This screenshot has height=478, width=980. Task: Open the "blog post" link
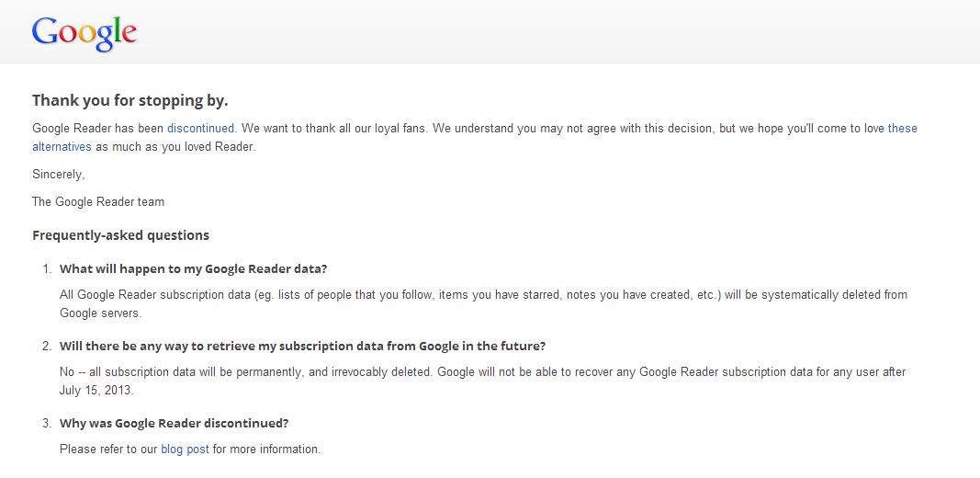185,450
